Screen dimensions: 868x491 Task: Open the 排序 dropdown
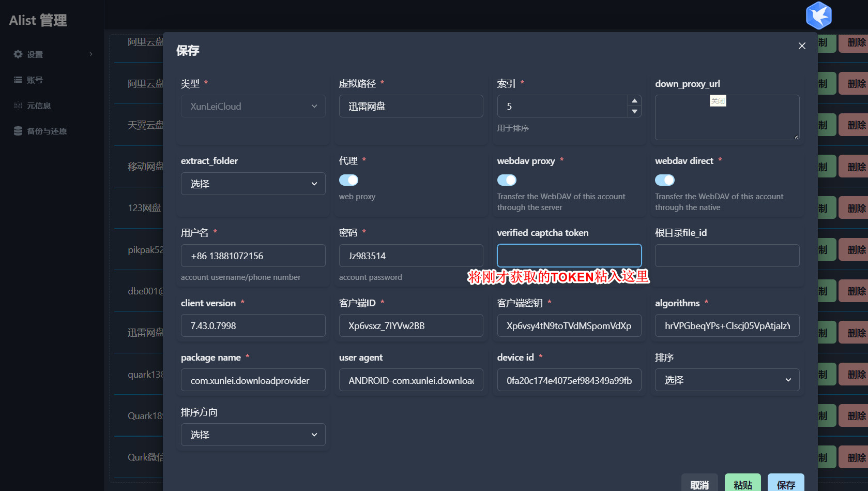[727, 380]
